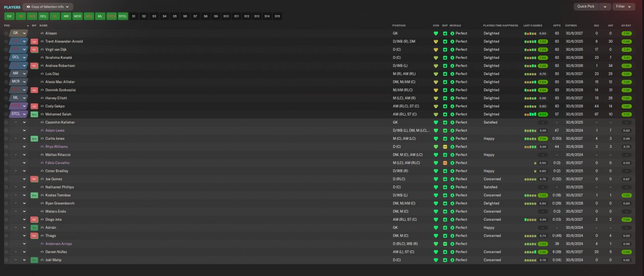644x276 pixels.
Task: Sort by the Av Rat column header
Action: [x=626, y=25]
